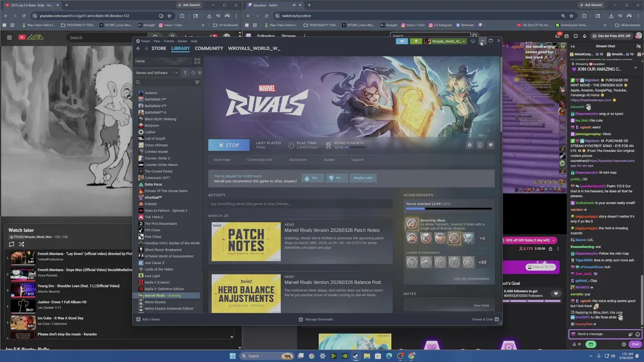Open Friends menu in Steam
Image resolution: width=644 pixels, height=362 pixels.
169,41
